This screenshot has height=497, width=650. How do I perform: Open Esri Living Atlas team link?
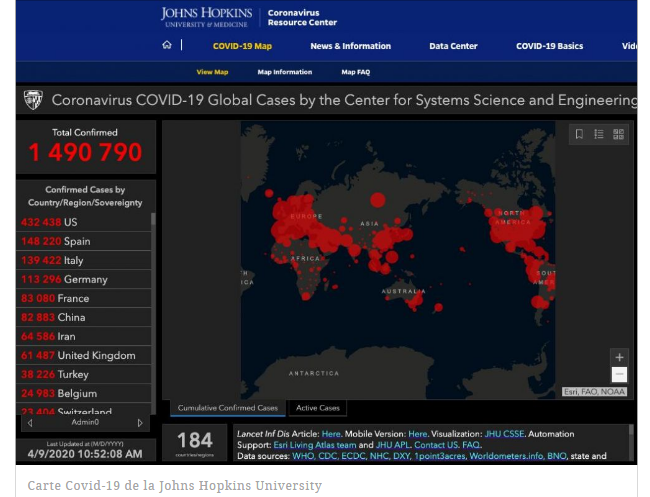315,445
